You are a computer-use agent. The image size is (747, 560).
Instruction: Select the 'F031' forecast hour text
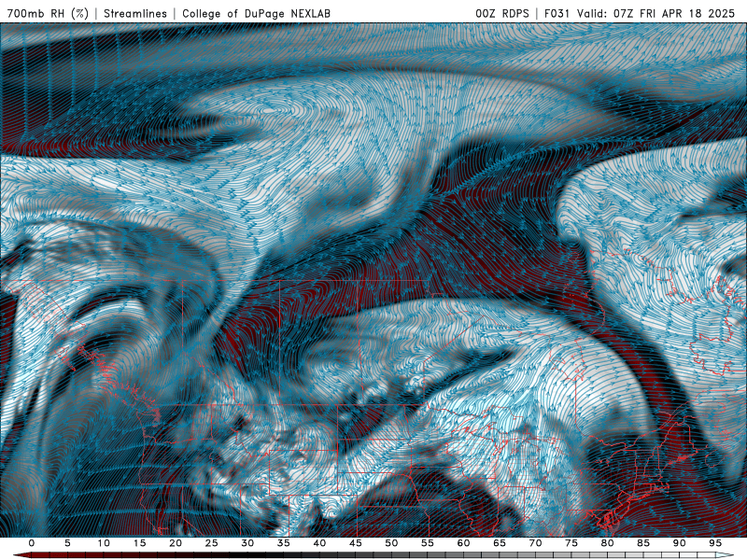click(x=557, y=13)
